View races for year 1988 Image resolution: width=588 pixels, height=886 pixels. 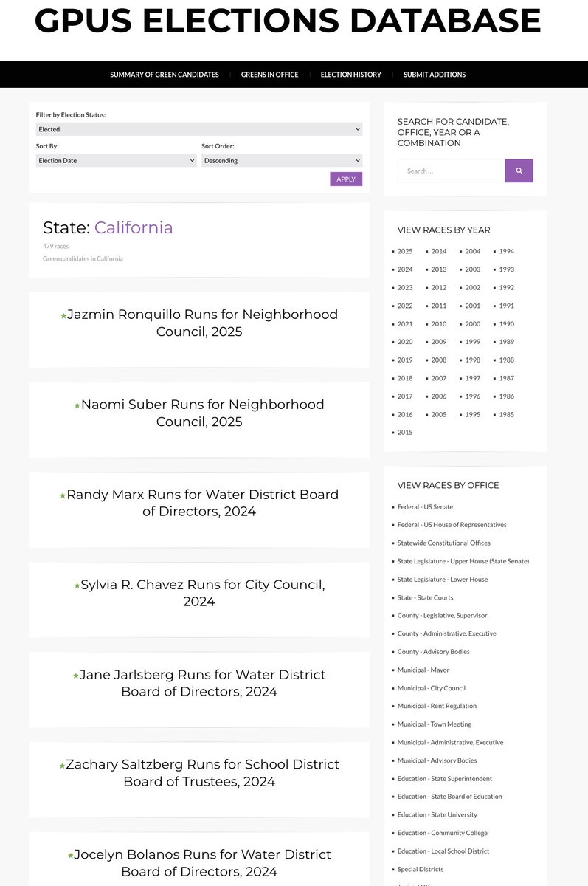[x=506, y=360]
